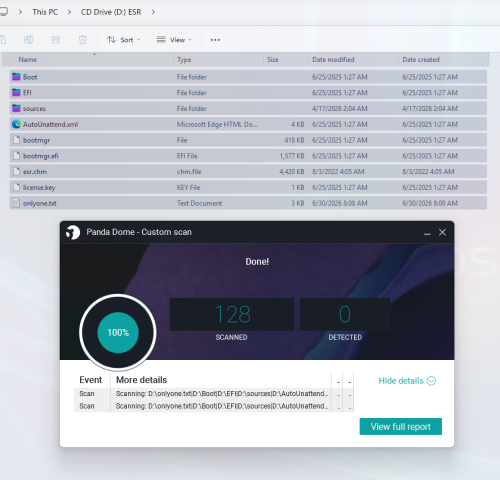The width and height of the screenshot is (500, 480).
Task: Click This PC in the breadcrumb
Action: (45, 12)
